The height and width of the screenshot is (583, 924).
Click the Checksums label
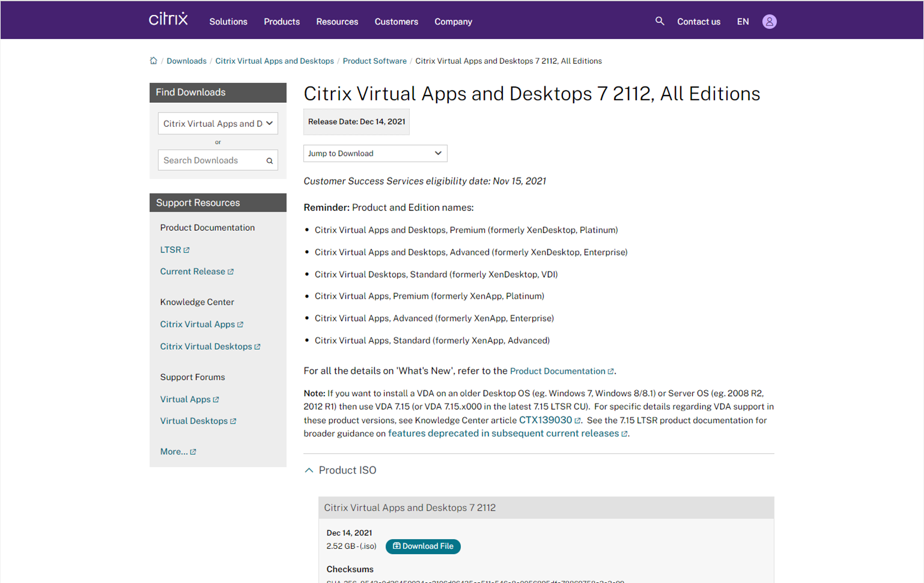tap(350, 569)
